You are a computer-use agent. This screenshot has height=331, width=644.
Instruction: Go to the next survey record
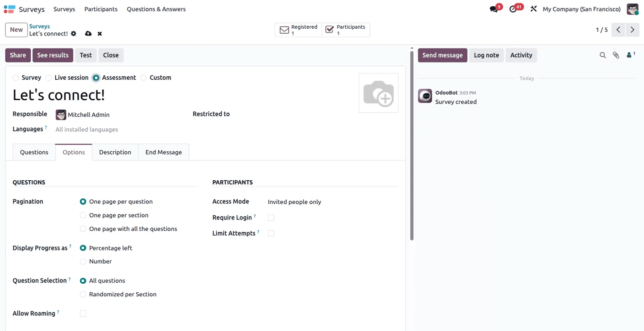pyautogui.click(x=632, y=30)
